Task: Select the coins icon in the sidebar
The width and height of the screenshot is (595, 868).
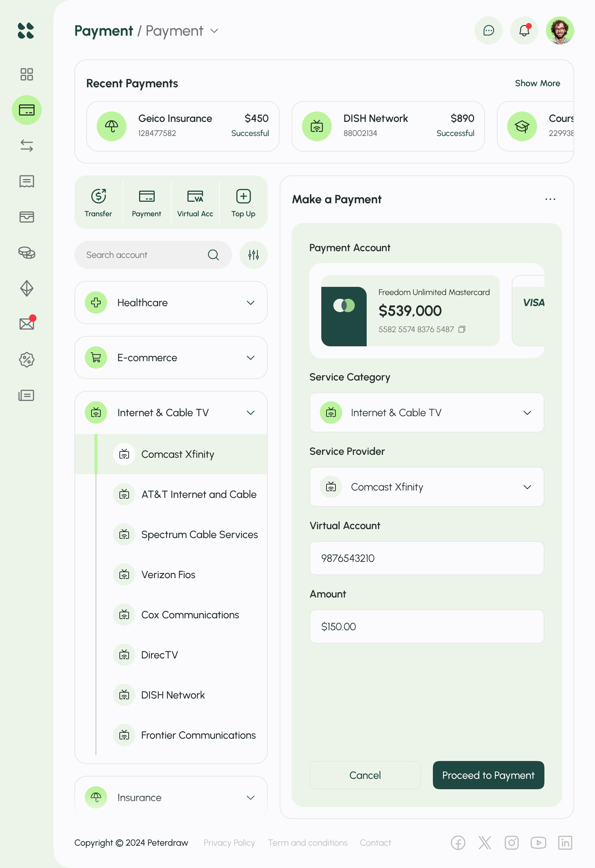Action: pos(26,253)
